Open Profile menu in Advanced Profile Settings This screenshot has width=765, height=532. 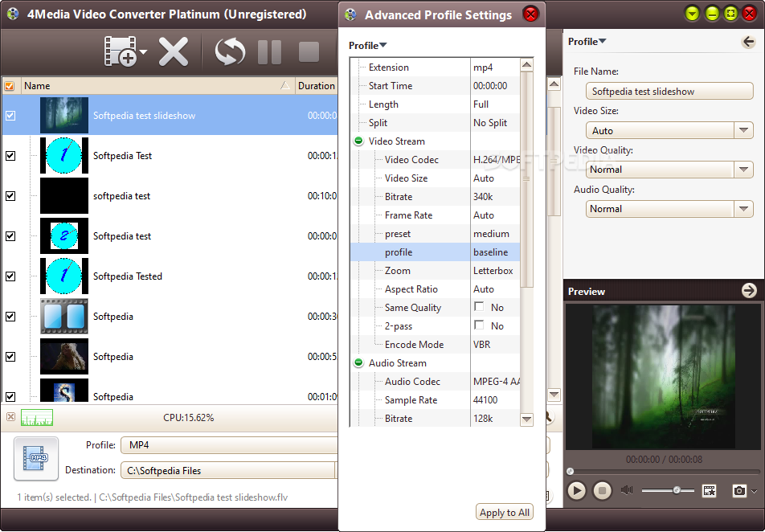367,45
